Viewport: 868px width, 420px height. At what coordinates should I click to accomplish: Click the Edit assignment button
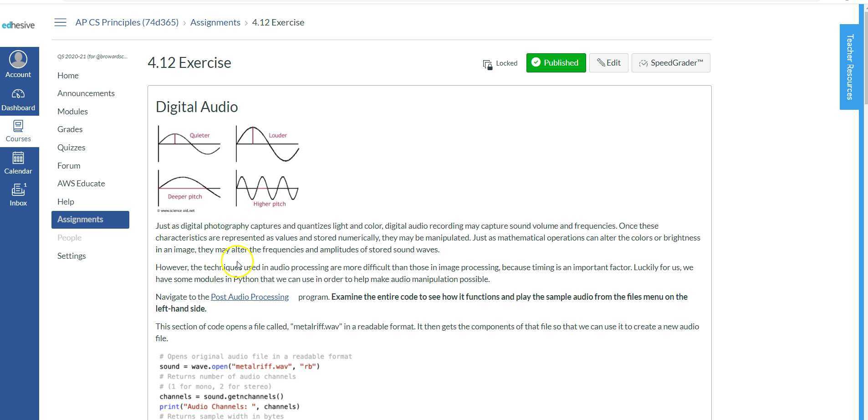click(x=608, y=63)
